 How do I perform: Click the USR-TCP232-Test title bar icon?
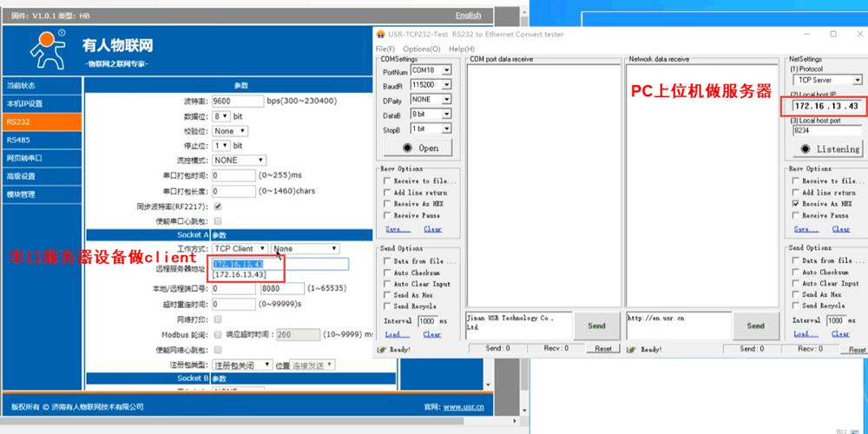[383, 34]
